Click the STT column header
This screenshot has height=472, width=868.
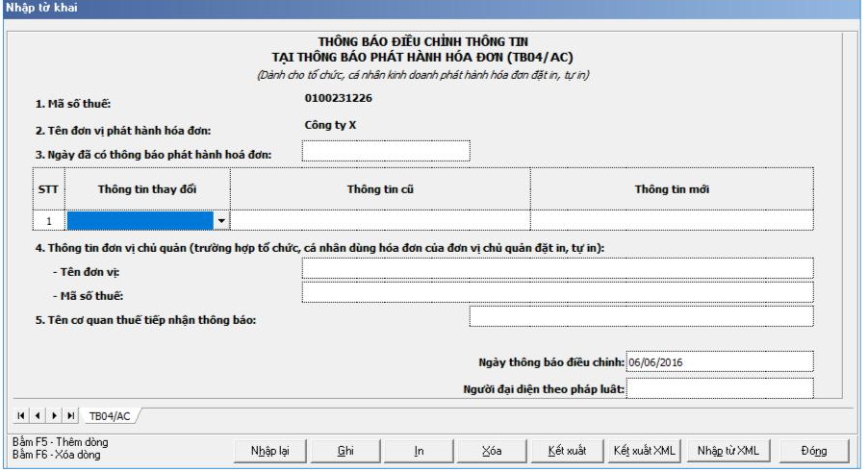(x=49, y=189)
